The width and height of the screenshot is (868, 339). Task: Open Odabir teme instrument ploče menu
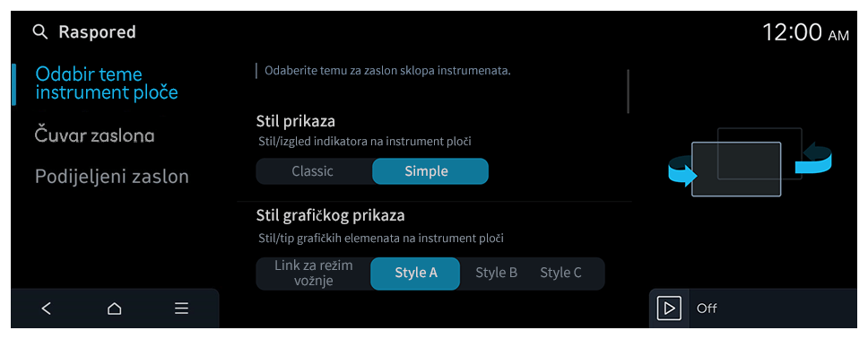pyautogui.click(x=107, y=83)
